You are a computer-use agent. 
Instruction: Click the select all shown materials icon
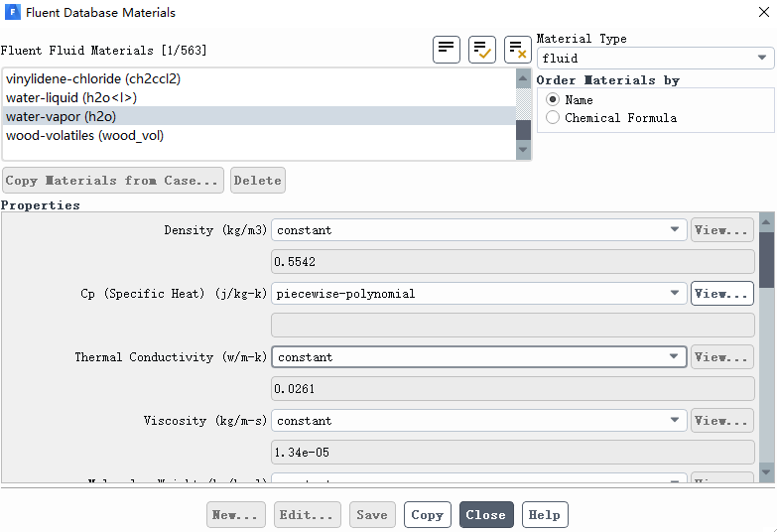tap(481, 50)
